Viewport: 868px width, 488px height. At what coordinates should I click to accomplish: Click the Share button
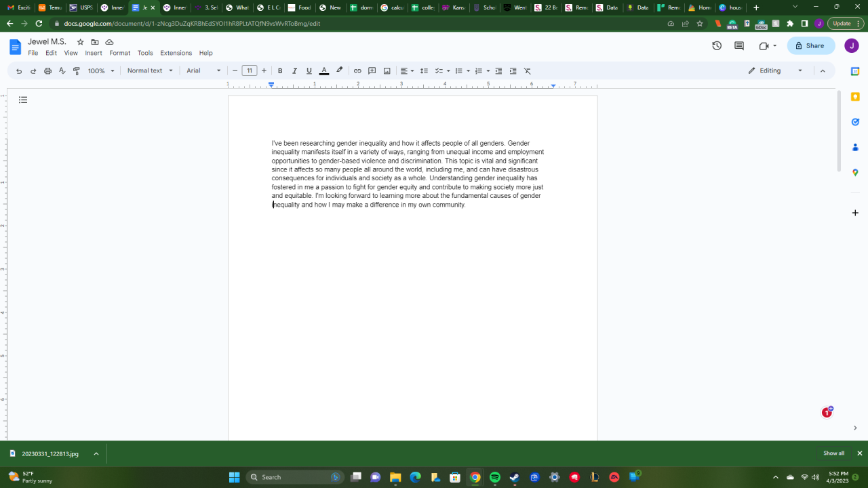click(x=810, y=45)
